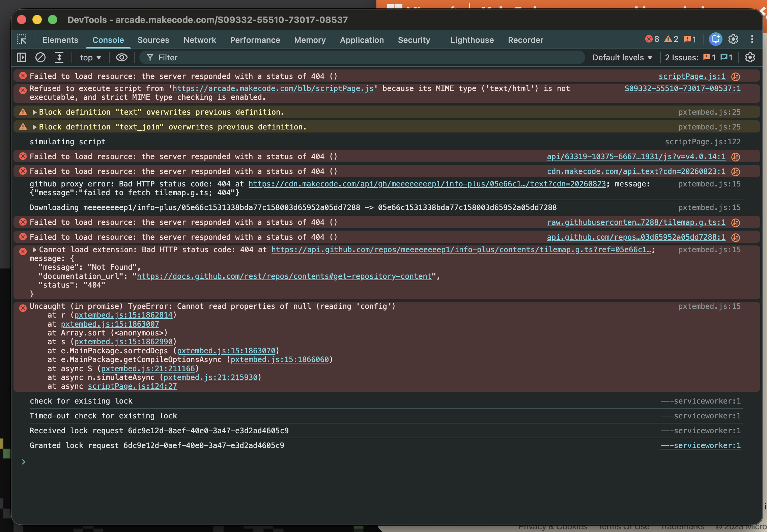Open stack frame pxtembed.js:15:1862990
767x532 pixels.
point(123,342)
